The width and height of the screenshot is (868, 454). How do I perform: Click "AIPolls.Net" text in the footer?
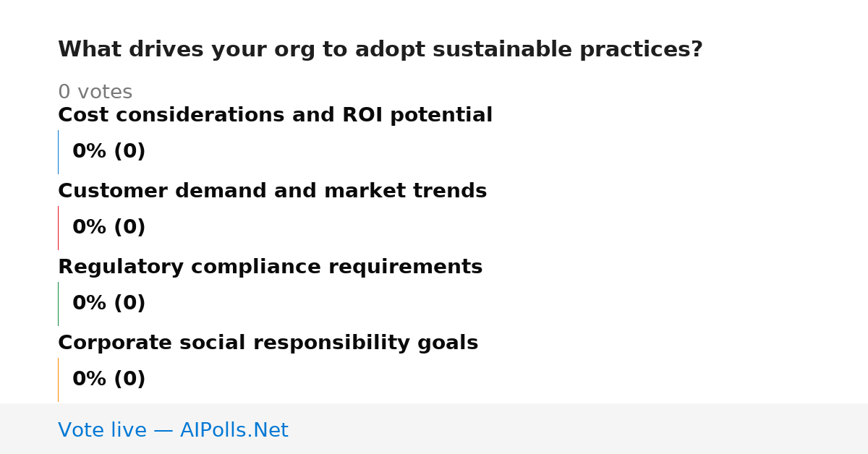pyautogui.click(x=234, y=431)
